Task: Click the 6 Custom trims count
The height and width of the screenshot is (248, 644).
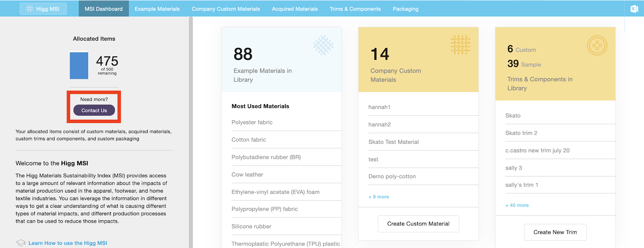Action: tap(522, 49)
